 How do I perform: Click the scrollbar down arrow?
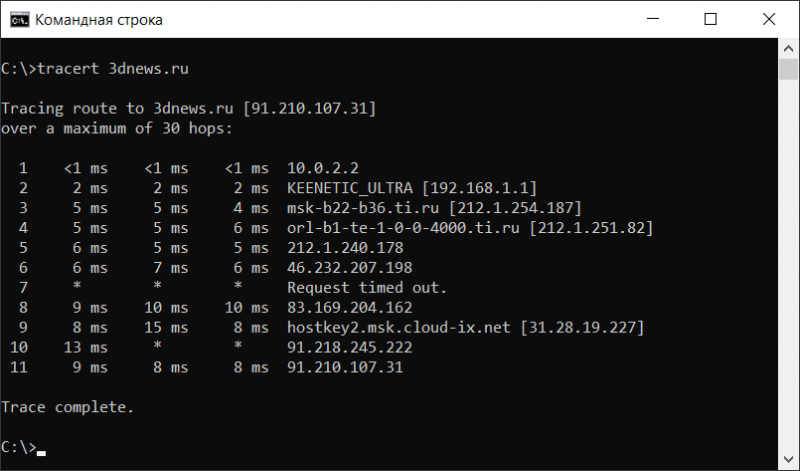tap(788, 459)
